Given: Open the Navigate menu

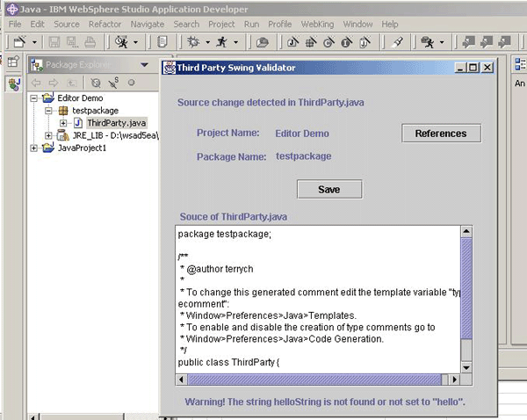Looking at the screenshot, I should tap(148, 25).
